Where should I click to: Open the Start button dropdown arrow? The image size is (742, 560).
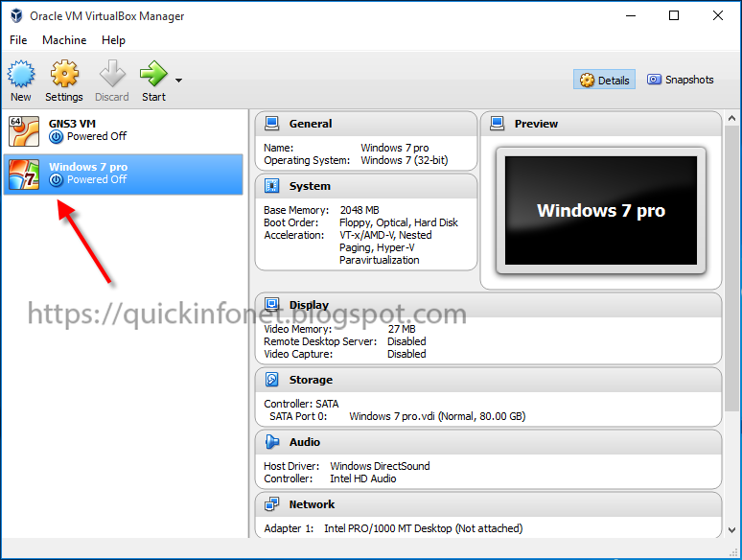coord(178,81)
